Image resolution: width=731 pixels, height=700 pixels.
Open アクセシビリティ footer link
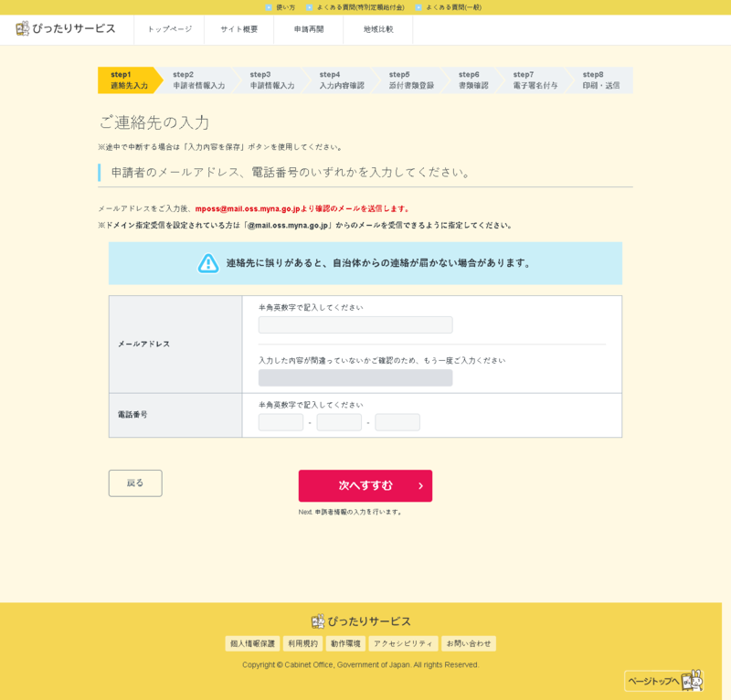point(403,643)
